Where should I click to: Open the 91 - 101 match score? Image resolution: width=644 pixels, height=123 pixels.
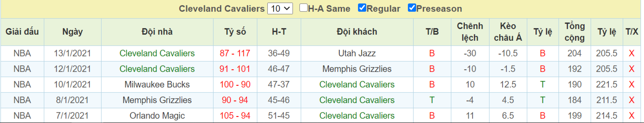coord(235,69)
